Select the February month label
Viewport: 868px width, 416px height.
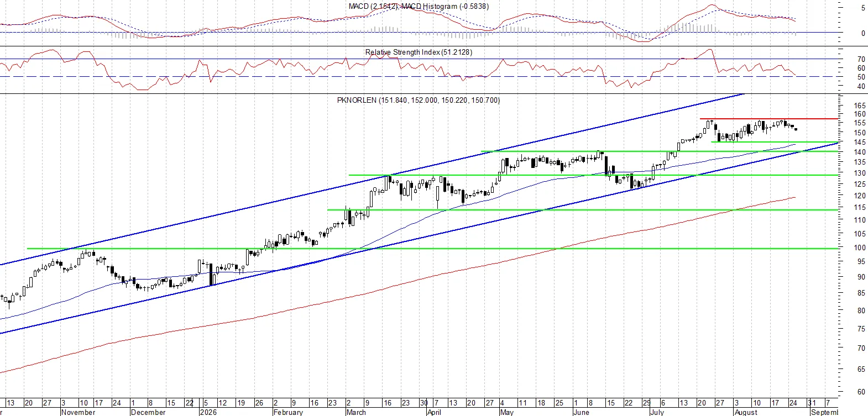pos(288,412)
